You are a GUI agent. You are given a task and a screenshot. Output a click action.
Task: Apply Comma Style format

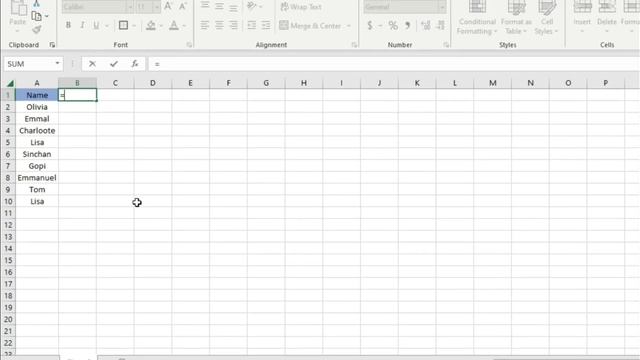pyautogui.click(x=408, y=26)
